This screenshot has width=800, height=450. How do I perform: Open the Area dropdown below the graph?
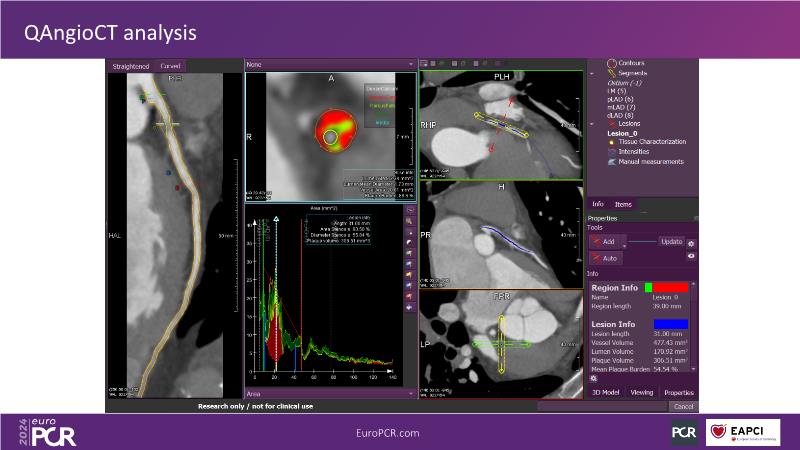coord(330,394)
